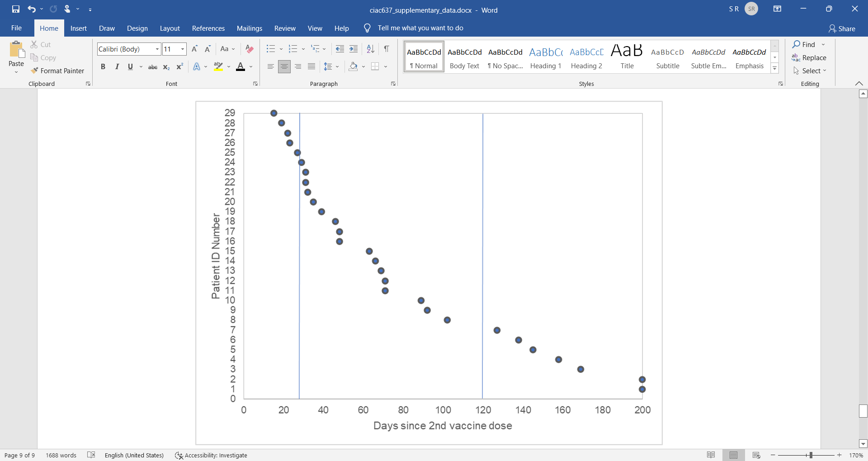Click the zoom slider handle
This screenshot has height=461, width=868.
[811, 455]
